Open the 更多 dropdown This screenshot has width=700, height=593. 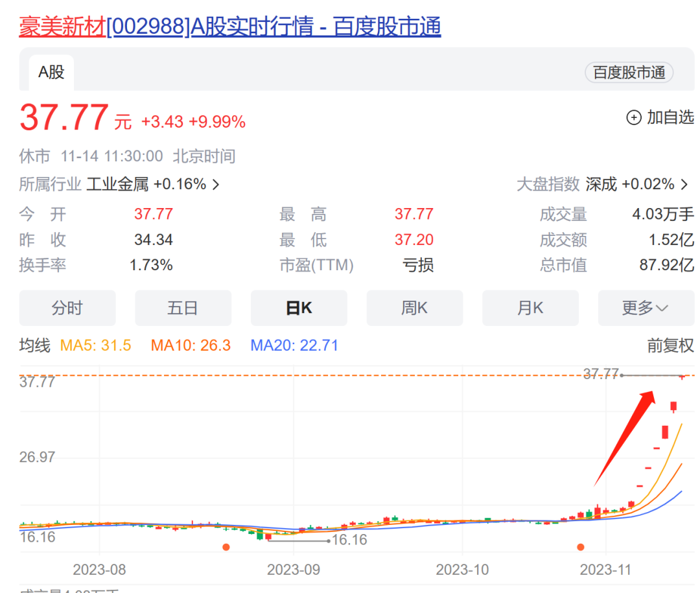click(646, 308)
